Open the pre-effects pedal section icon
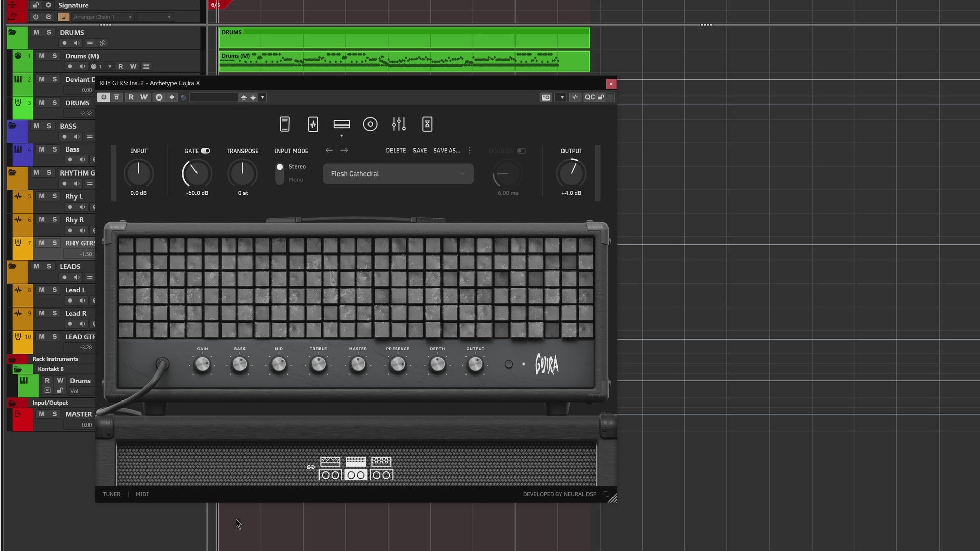 [285, 124]
